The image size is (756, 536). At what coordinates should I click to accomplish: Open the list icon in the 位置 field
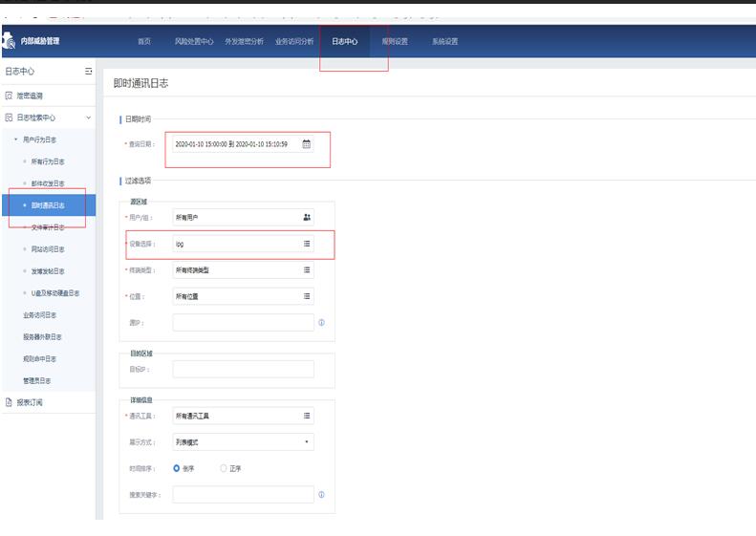(307, 296)
